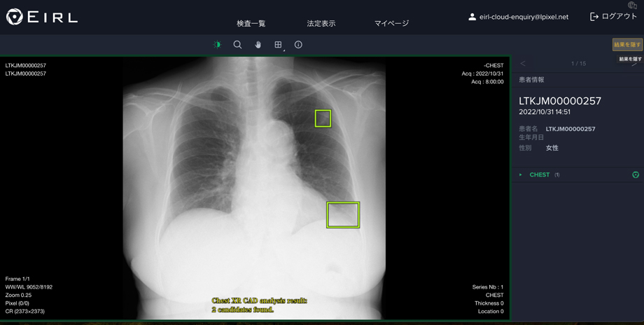Go to previous study with left chevron

523,64
